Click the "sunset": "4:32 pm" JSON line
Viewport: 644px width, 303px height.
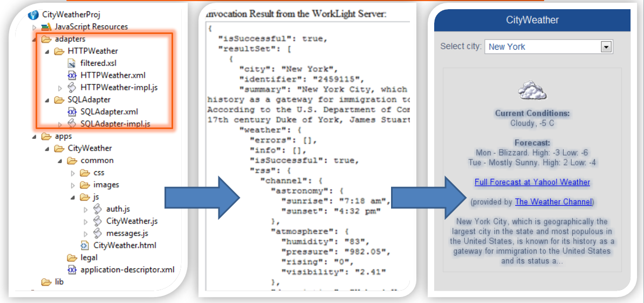[x=331, y=211]
